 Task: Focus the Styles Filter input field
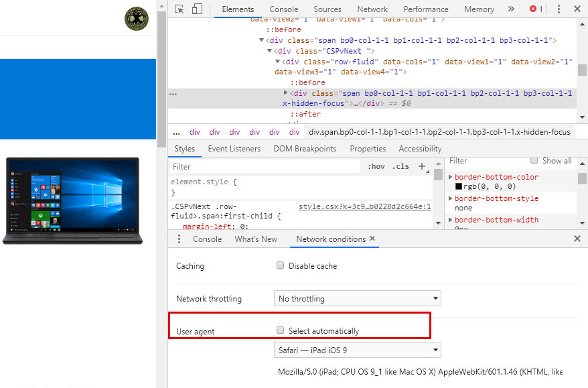point(265,167)
